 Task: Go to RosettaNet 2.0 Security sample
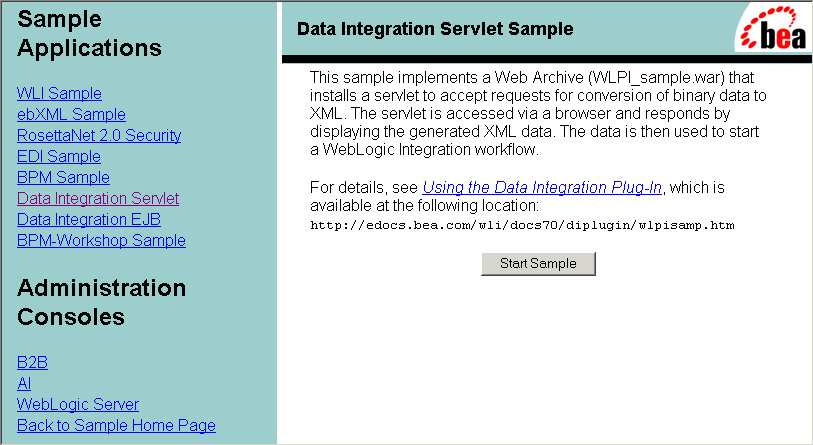[x=99, y=135]
